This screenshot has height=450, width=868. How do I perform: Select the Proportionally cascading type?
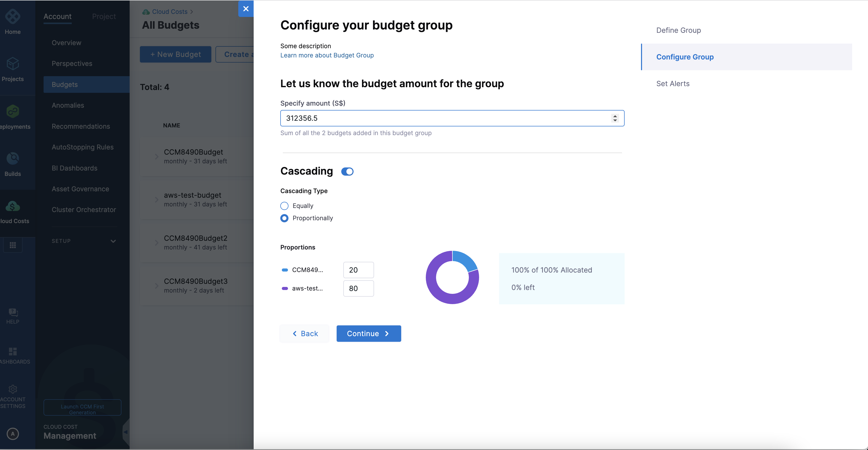tap(284, 218)
